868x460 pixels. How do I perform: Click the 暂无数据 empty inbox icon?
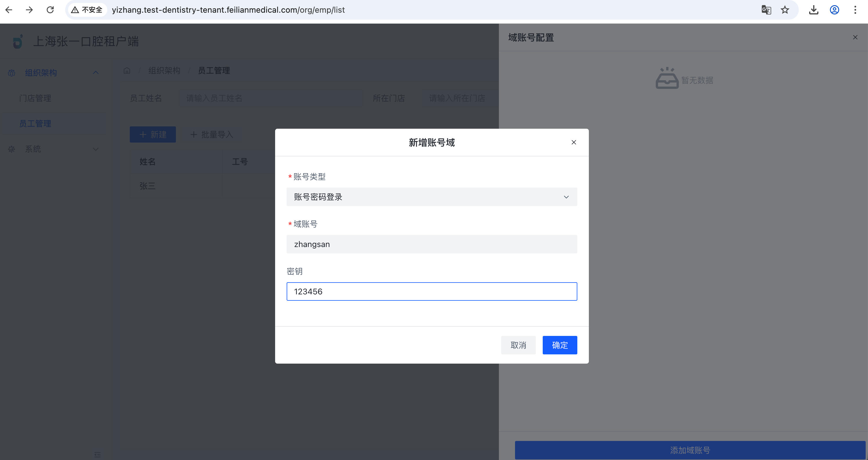point(667,78)
